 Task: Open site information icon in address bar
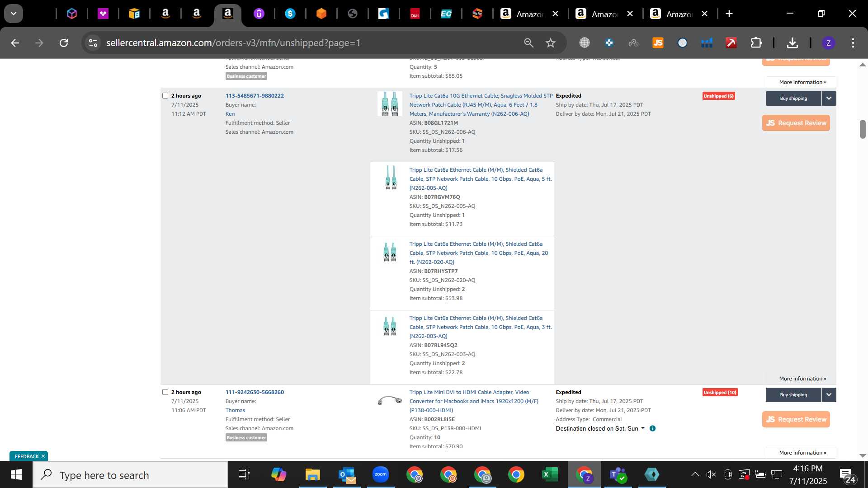tap(93, 43)
